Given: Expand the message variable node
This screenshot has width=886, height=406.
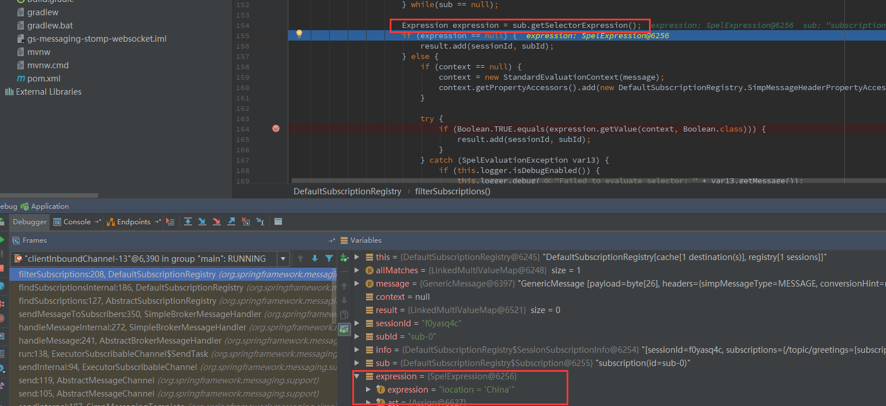Looking at the screenshot, I should (x=357, y=284).
